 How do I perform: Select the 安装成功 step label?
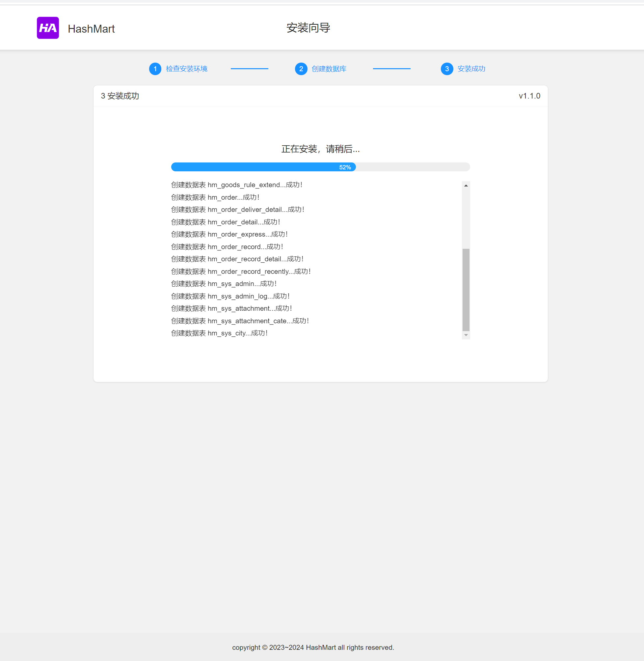coord(471,69)
